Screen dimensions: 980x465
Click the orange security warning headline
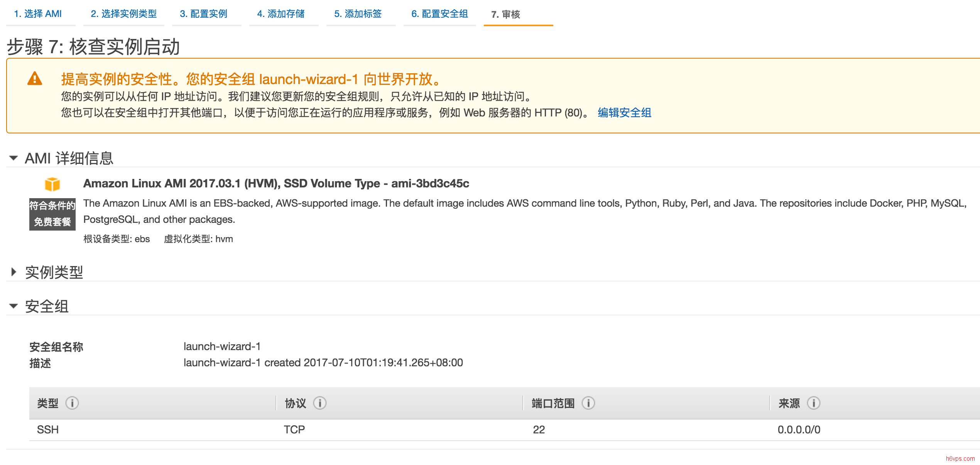(251, 79)
